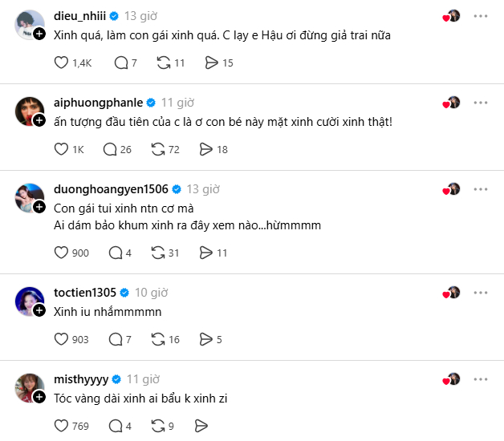This screenshot has height=441, width=504.
Task: Open replies on dieu_nhiii's comment
Action: coord(121,63)
